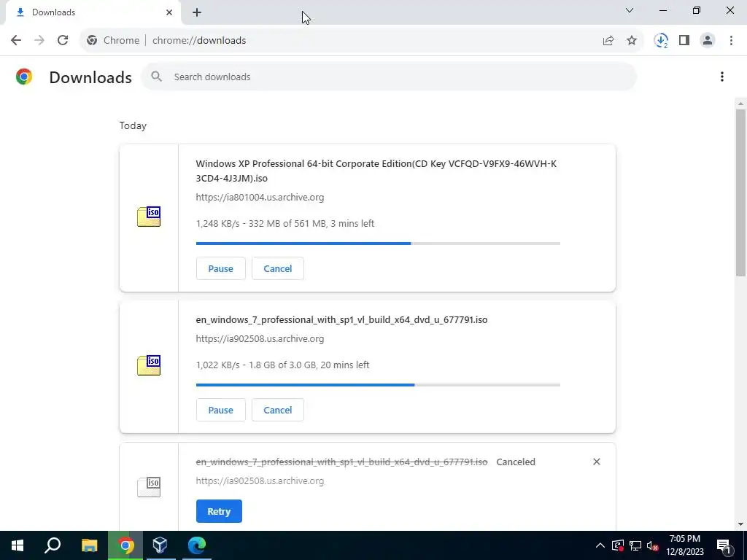Click the taskbar clock showing 7:05 PM
Screen dimensions: 747x560
684,545
